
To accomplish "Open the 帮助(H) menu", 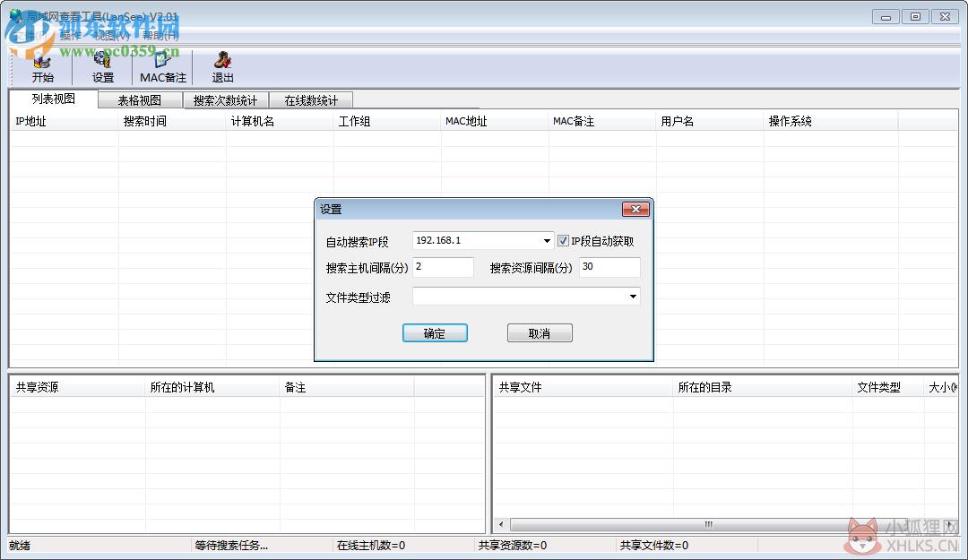I will click(x=160, y=36).
